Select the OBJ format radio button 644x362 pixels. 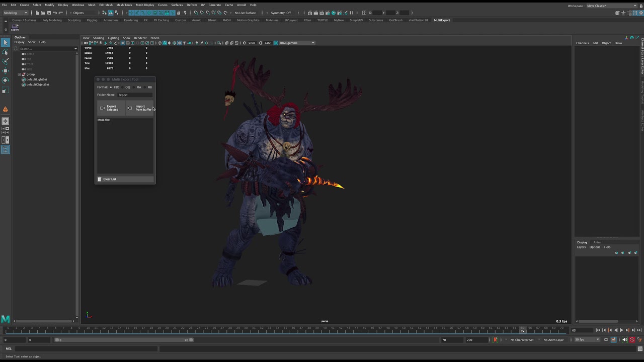(122, 87)
